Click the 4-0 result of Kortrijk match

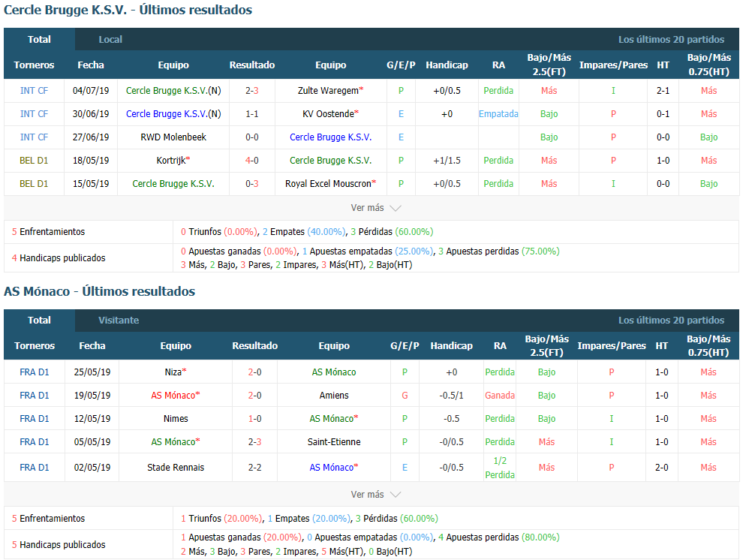(252, 160)
